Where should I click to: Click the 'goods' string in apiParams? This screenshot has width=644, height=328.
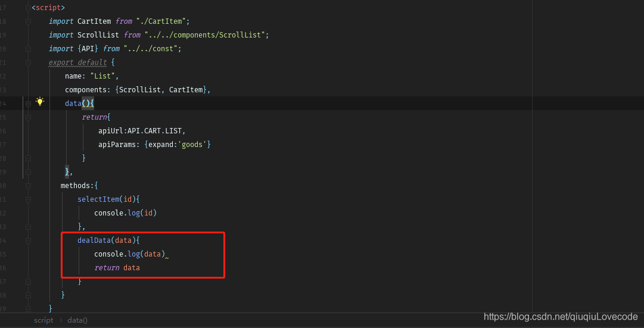coord(192,145)
